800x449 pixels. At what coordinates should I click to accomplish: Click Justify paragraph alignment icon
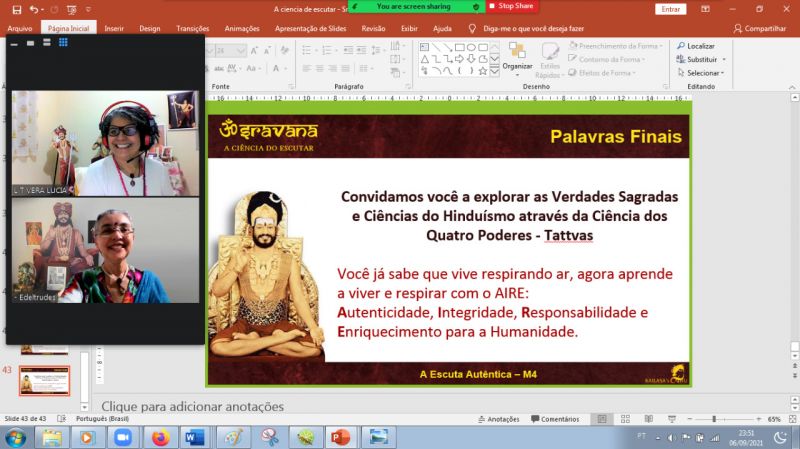pyautogui.click(x=345, y=68)
